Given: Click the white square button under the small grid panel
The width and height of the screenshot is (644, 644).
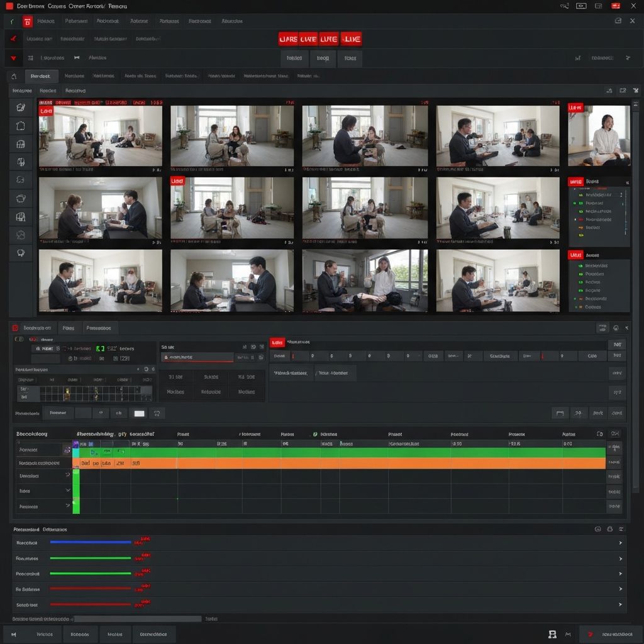Looking at the screenshot, I should coord(140,413).
